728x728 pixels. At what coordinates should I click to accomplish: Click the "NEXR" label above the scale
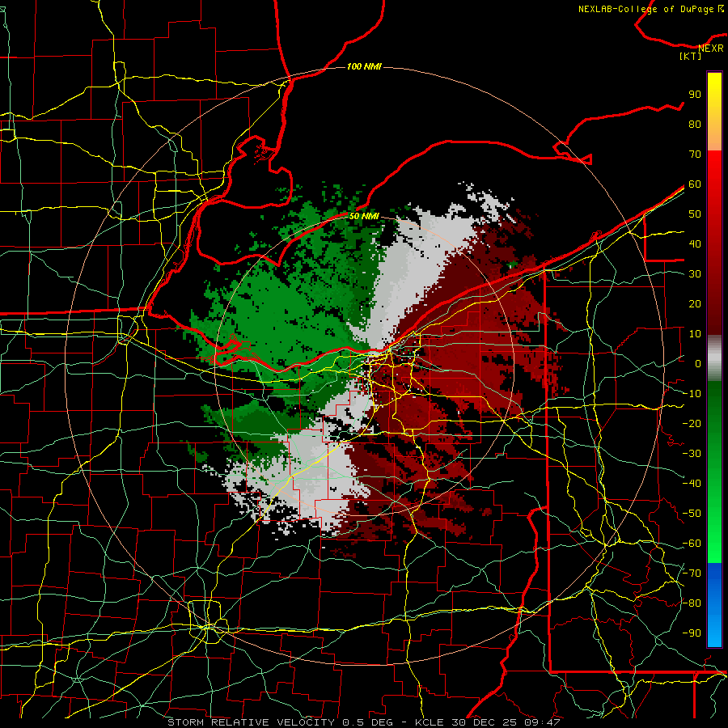pos(711,49)
